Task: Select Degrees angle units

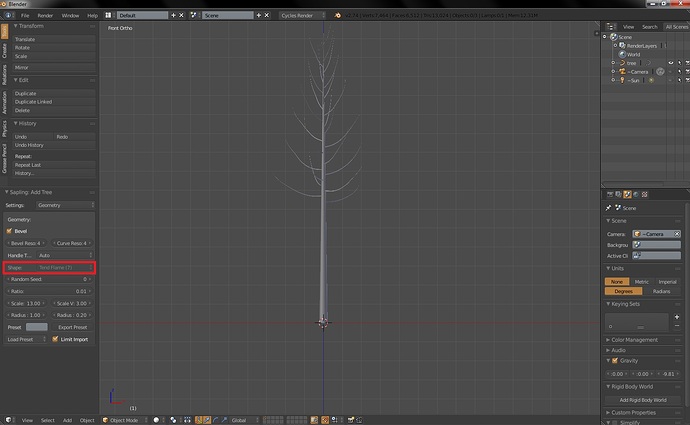Action: click(x=624, y=291)
